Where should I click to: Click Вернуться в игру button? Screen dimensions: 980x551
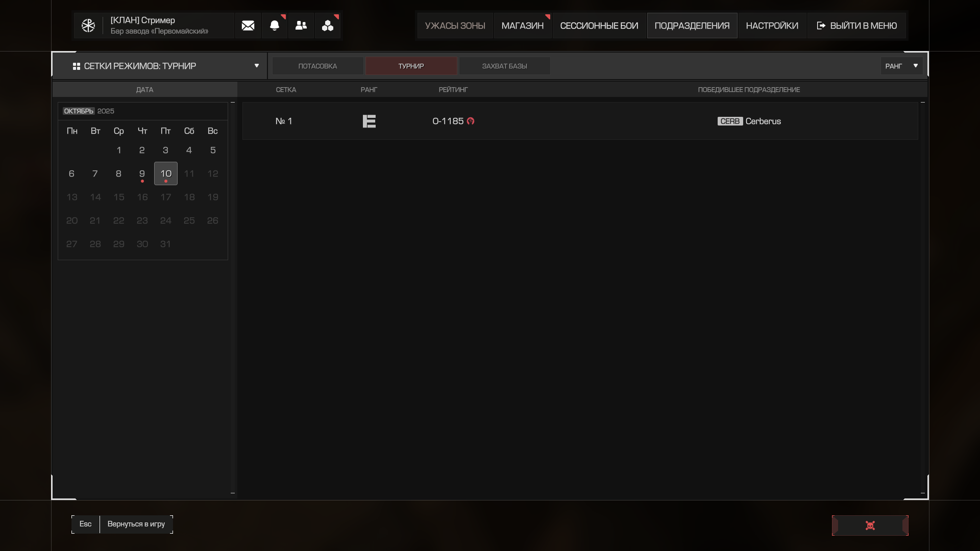pyautogui.click(x=136, y=524)
